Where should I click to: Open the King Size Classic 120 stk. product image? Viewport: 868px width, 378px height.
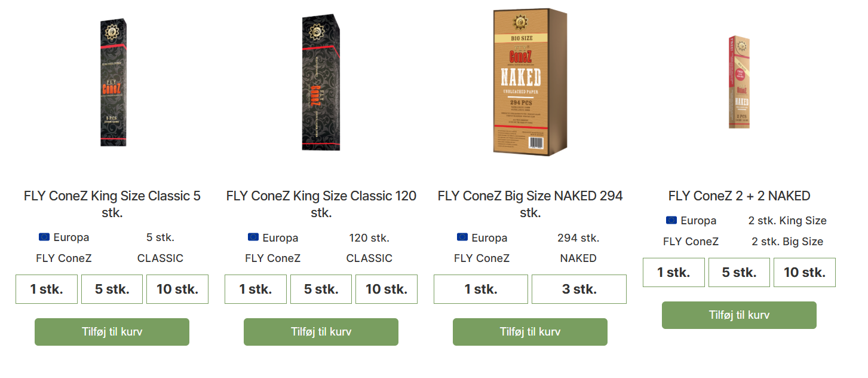pos(321,83)
